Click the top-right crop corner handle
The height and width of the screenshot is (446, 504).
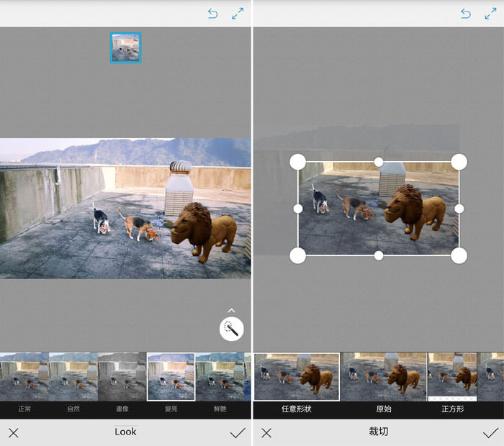pyautogui.click(x=459, y=162)
